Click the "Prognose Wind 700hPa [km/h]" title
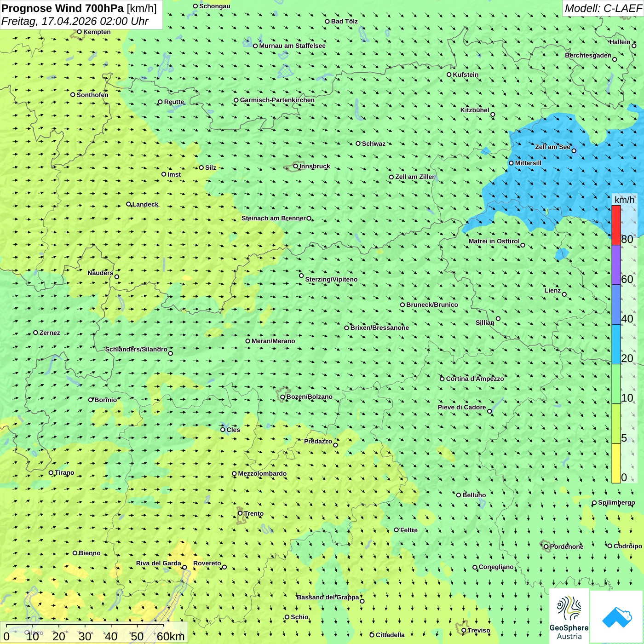The image size is (644, 644). tap(79, 8)
